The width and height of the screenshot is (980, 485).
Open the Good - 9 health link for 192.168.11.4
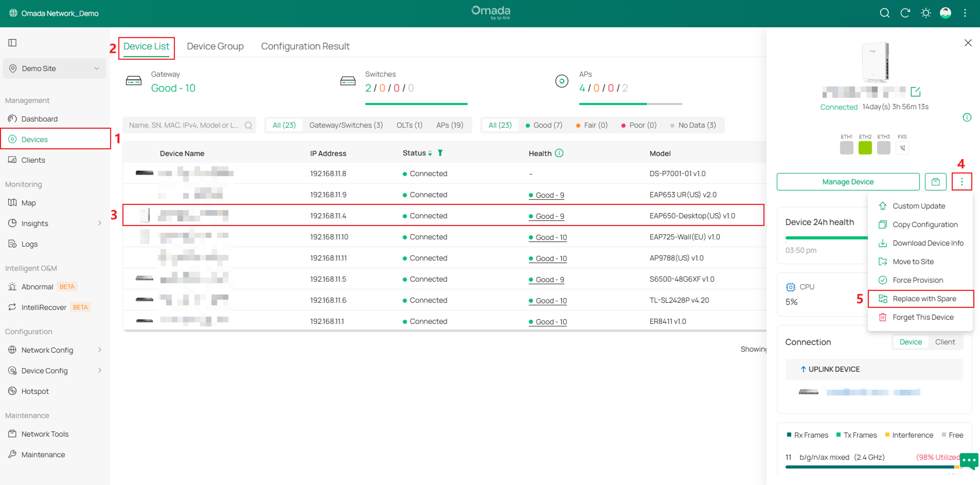[x=547, y=216]
